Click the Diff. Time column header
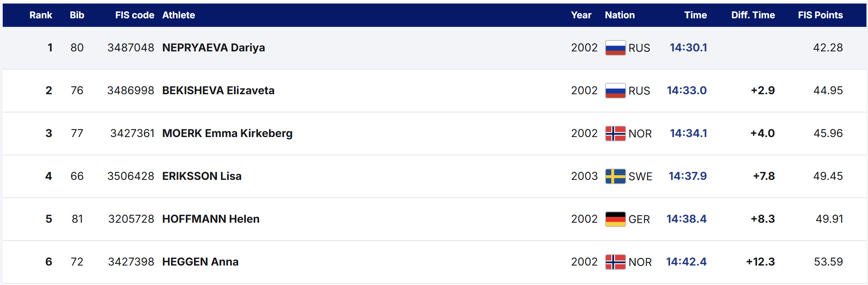The width and height of the screenshot is (868, 285). point(753,15)
